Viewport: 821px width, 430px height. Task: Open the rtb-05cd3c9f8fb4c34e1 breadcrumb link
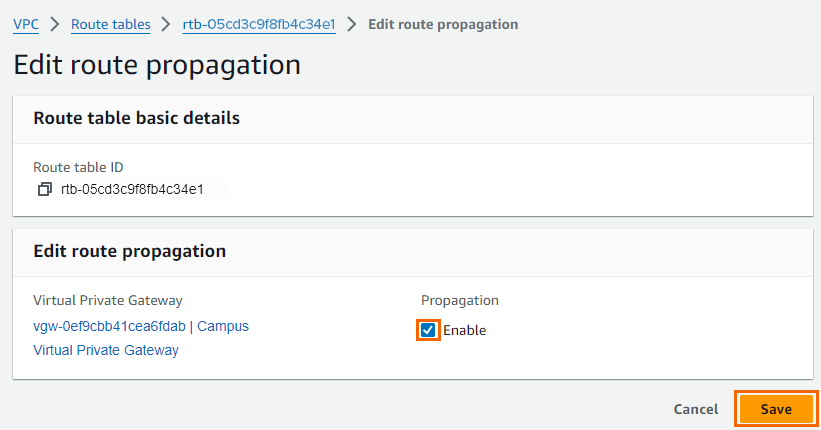tap(259, 25)
